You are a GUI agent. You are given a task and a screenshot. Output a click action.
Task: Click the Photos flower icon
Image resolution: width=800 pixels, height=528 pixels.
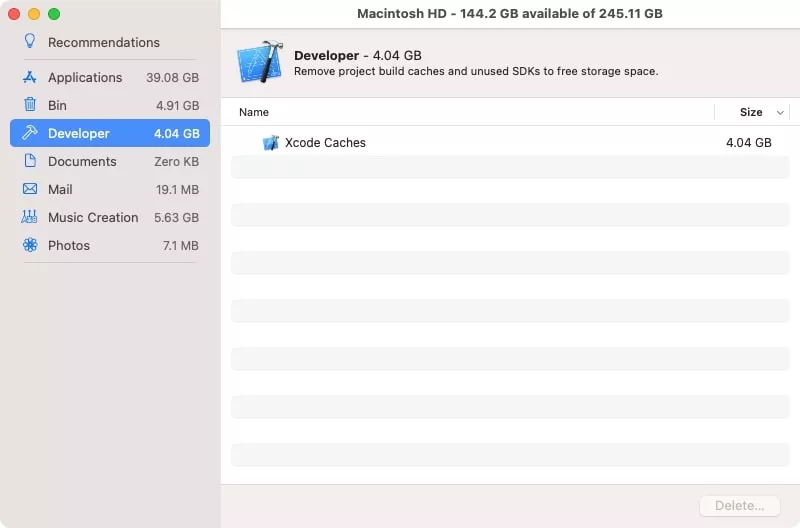[x=30, y=245]
